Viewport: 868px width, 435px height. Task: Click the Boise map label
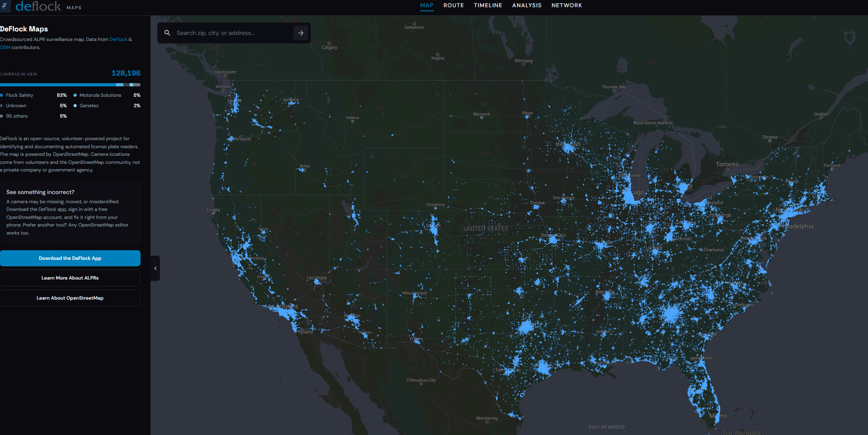305,166
